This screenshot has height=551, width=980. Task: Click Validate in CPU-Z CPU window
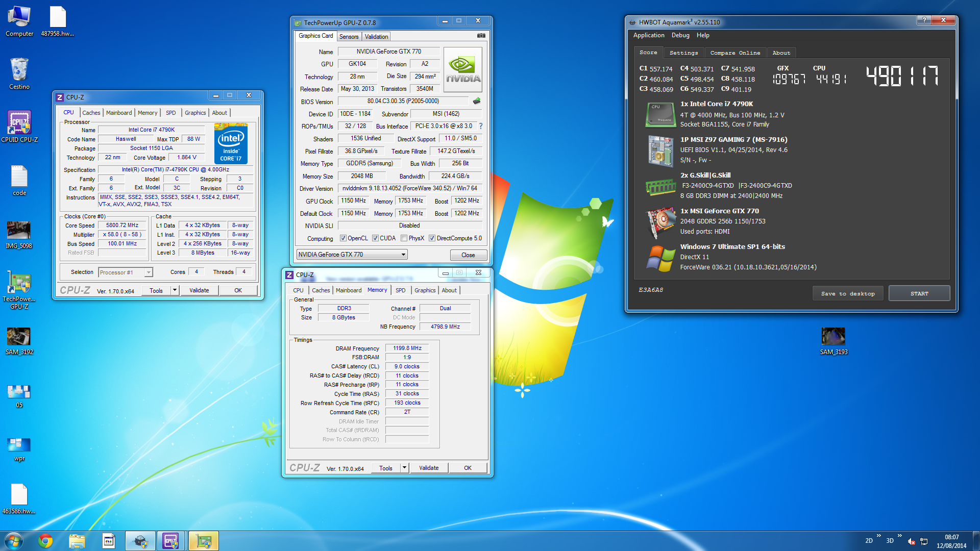(199, 290)
